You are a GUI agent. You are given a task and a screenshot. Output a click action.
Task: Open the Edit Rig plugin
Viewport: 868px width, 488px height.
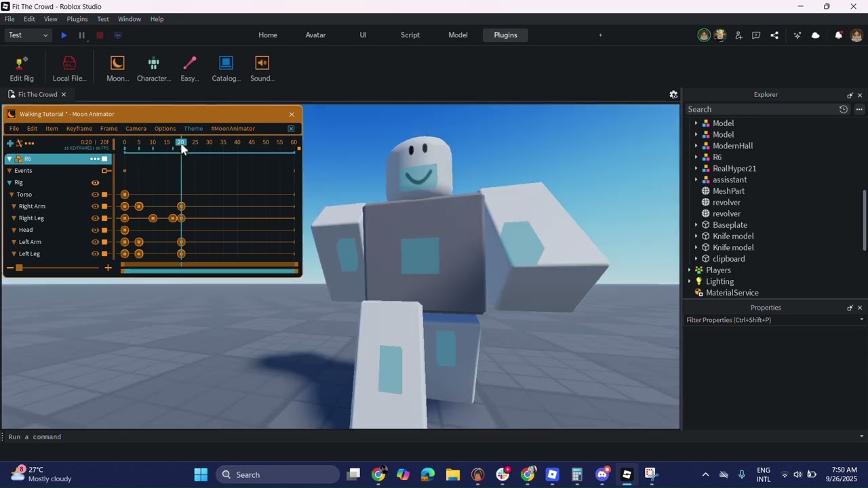pyautogui.click(x=22, y=69)
